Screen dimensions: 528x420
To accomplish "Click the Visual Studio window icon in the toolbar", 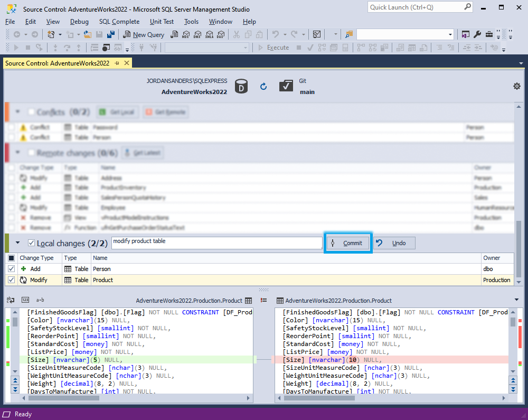I will (466, 34).
